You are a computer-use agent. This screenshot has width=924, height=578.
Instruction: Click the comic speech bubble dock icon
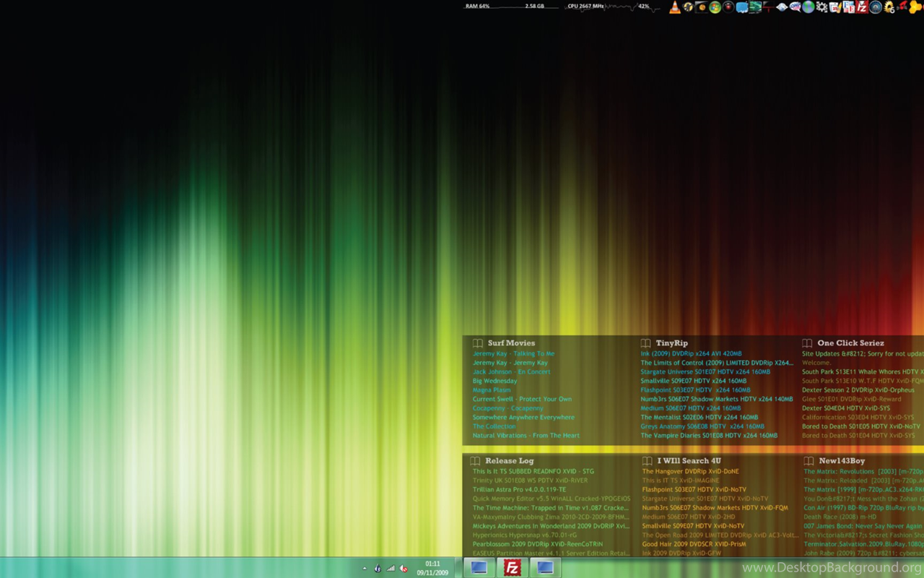pyautogui.click(x=795, y=7)
